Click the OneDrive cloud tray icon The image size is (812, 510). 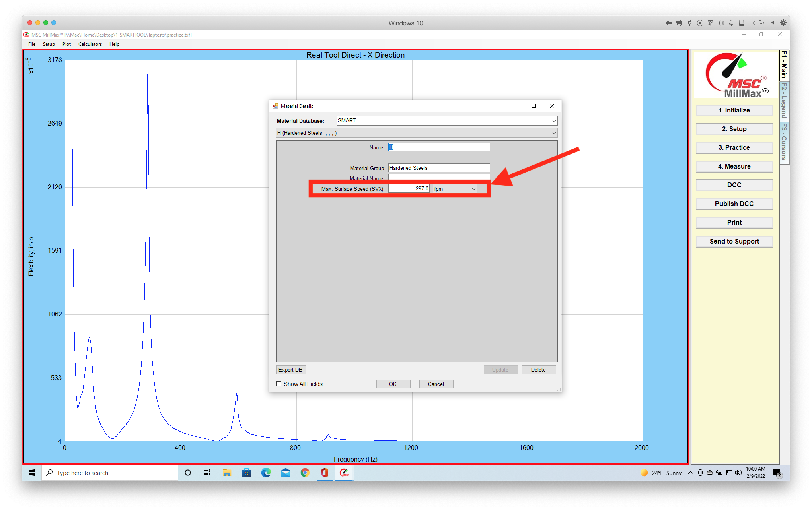pos(710,473)
